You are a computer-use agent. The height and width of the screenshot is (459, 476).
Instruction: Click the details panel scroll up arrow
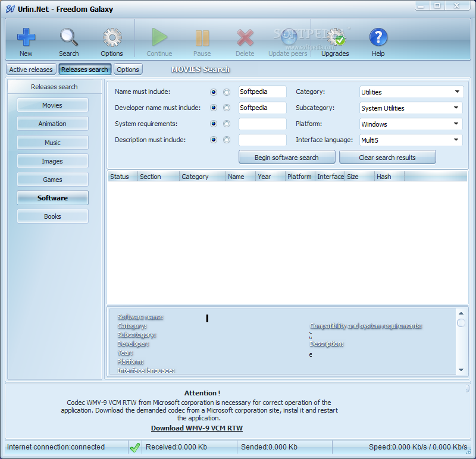pyautogui.click(x=461, y=313)
